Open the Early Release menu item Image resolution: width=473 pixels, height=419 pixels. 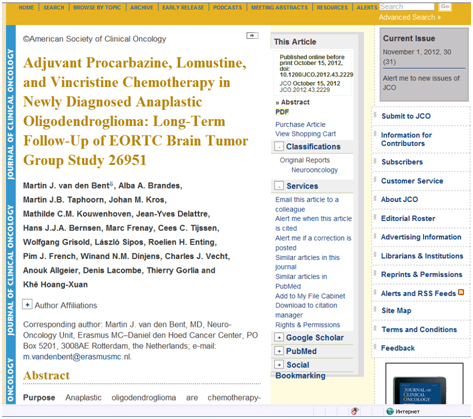point(183,7)
